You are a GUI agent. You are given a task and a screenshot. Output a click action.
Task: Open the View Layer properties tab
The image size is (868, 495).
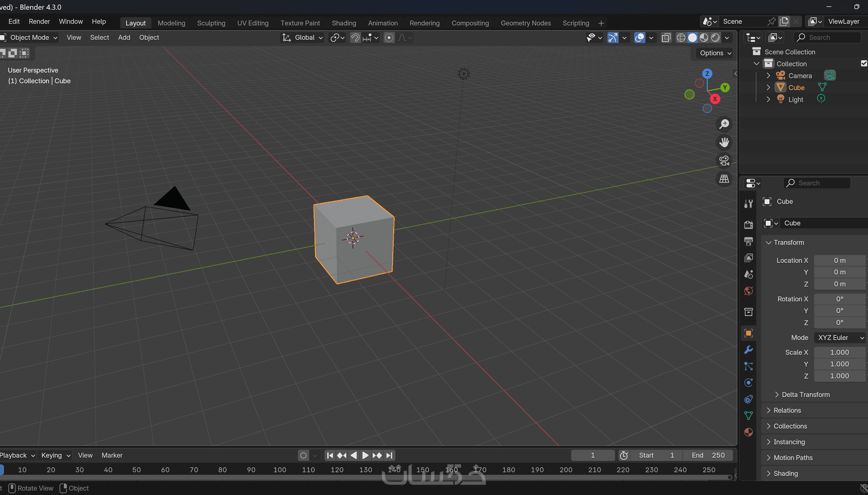click(749, 258)
